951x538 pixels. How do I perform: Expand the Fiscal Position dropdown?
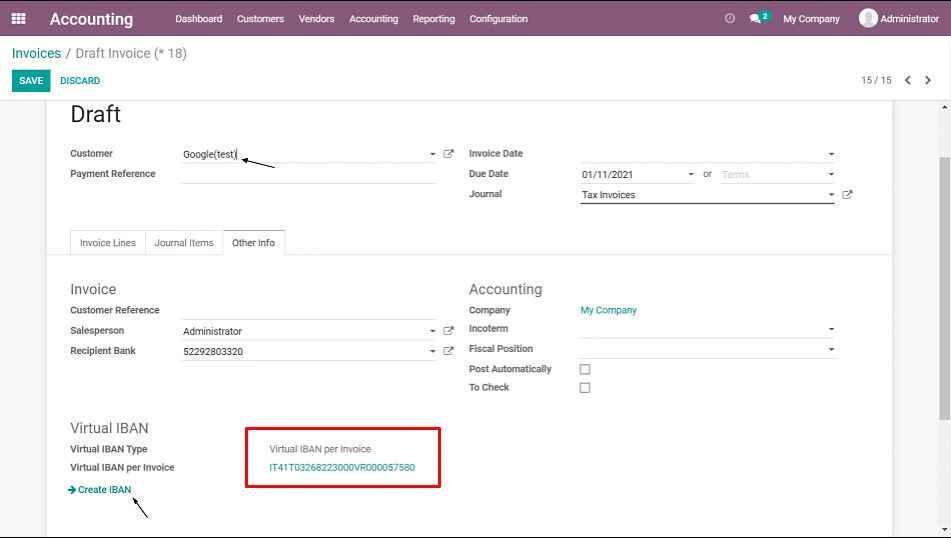(x=830, y=350)
